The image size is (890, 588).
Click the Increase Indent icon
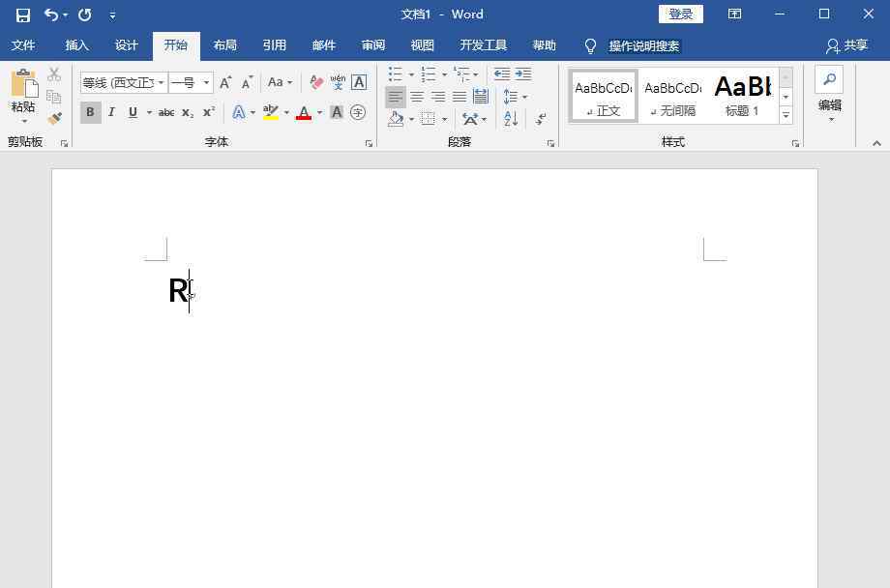click(523, 74)
